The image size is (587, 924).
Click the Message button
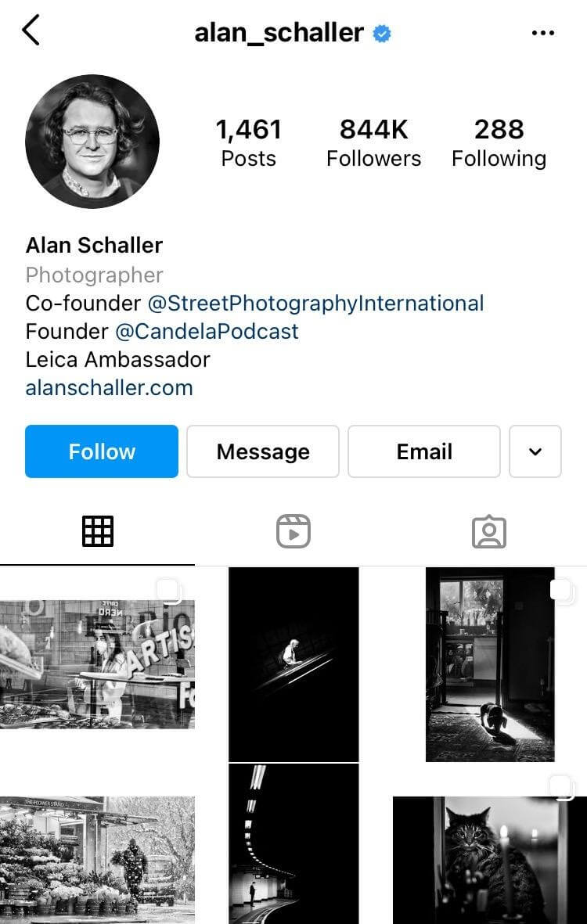[x=263, y=451]
